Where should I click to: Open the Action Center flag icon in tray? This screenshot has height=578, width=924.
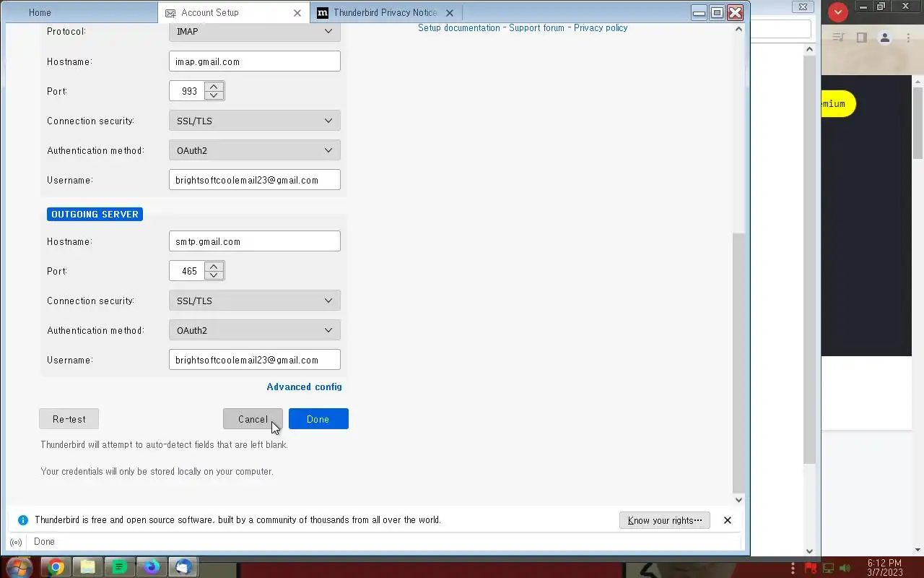coord(811,568)
